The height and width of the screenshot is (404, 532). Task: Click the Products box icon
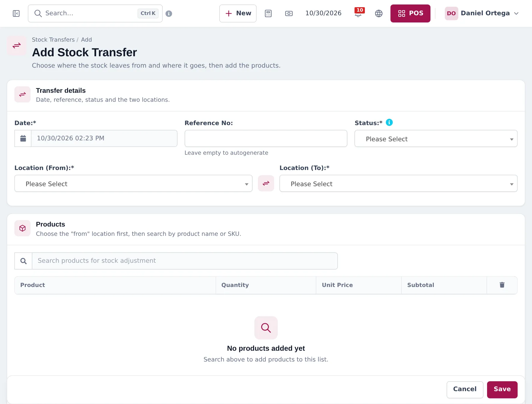(22, 228)
